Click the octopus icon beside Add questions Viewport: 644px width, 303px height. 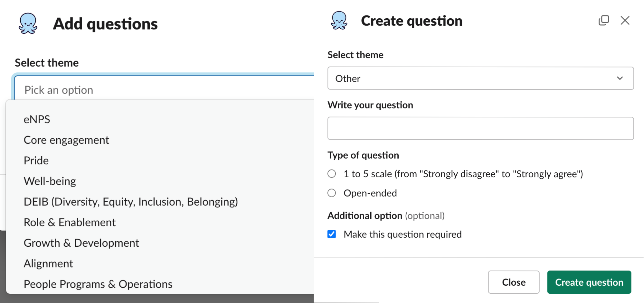point(28,23)
